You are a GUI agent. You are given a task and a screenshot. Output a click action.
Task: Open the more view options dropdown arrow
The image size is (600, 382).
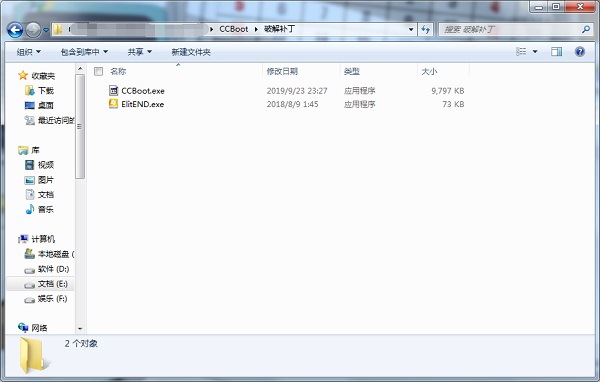[x=535, y=51]
